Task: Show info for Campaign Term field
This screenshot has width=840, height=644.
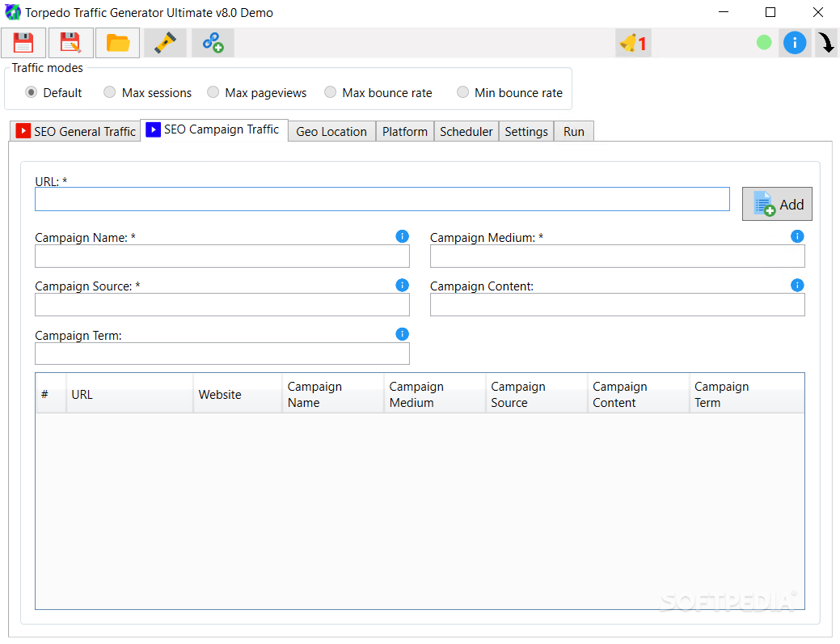Action: pyautogui.click(x=403, y=335)
